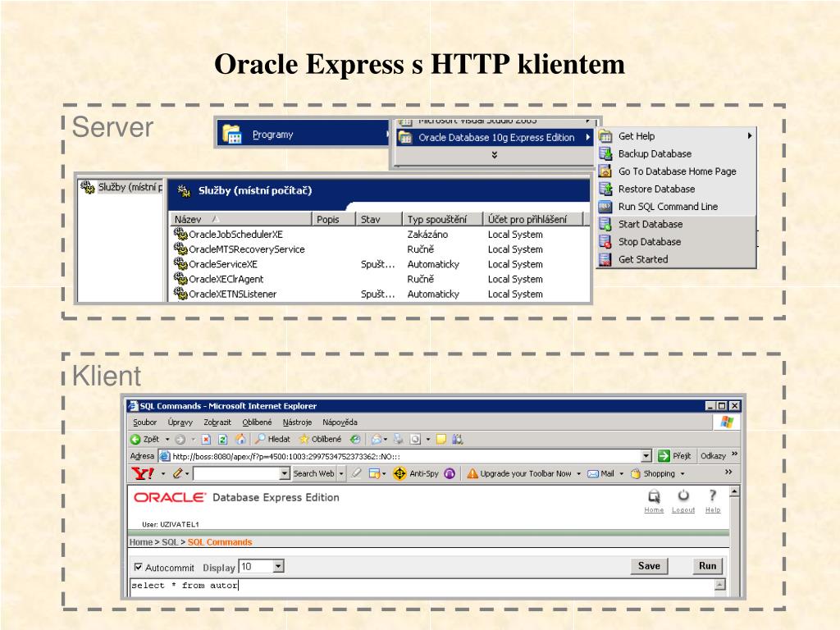
Task: Select OracleServiceXE service row
Action: tap(381, 264)
